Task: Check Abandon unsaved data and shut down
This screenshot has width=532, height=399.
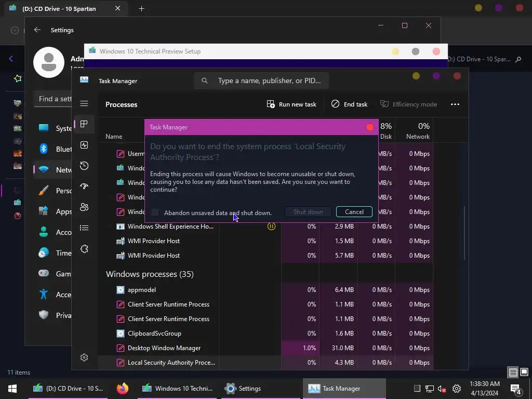Action: pyautogui.click(x=155, y=212)
